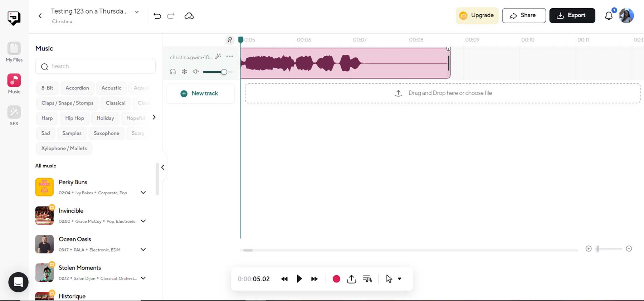Adjust the track volume slider
The height and width of the screenshot is (301, 644).
click(x=224, y=72)
